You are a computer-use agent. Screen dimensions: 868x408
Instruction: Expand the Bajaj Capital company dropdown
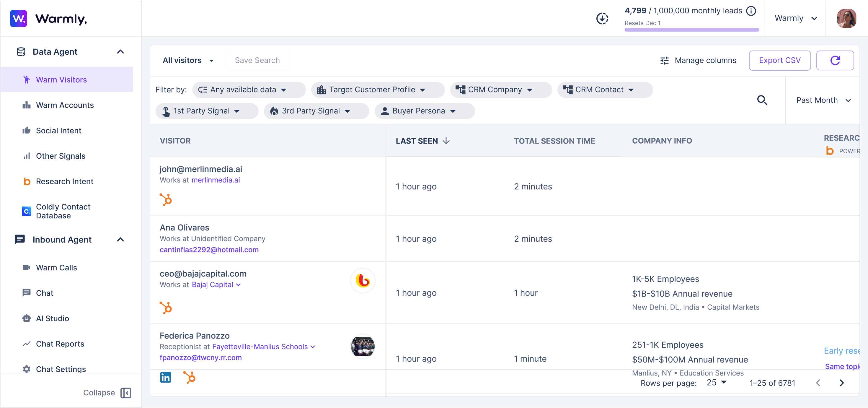click(239, 285)
